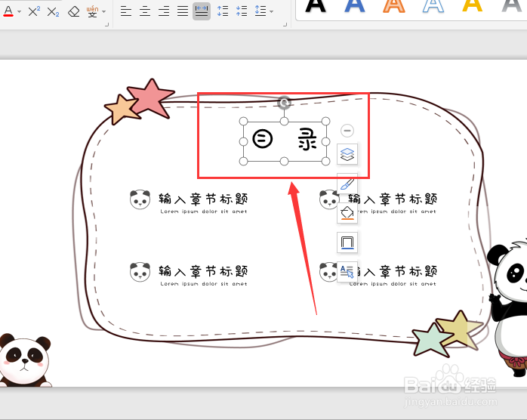This screenshot has width=527, height=420.
Task: Click the line spacing icon
Action: tap(260, 11)
